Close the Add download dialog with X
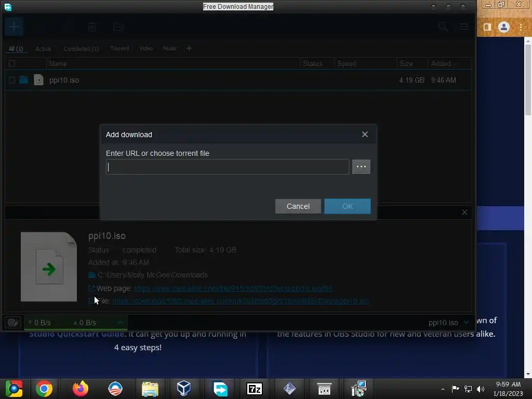Image resolution: width=532 pixels, height=399 pixels. 365,135
